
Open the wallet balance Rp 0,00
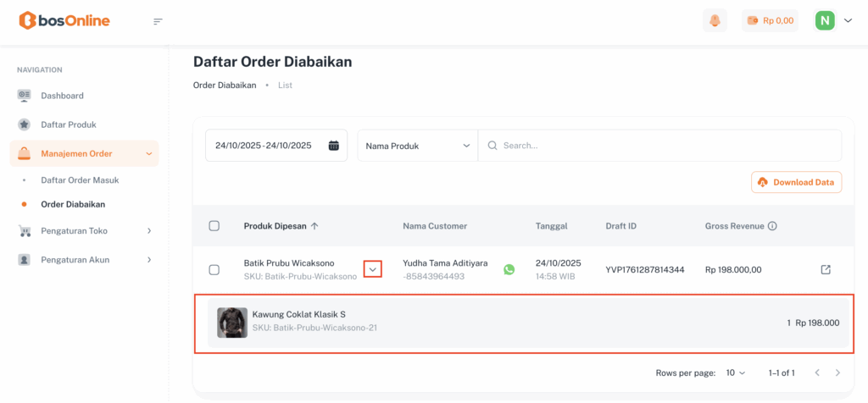(770, 21)
